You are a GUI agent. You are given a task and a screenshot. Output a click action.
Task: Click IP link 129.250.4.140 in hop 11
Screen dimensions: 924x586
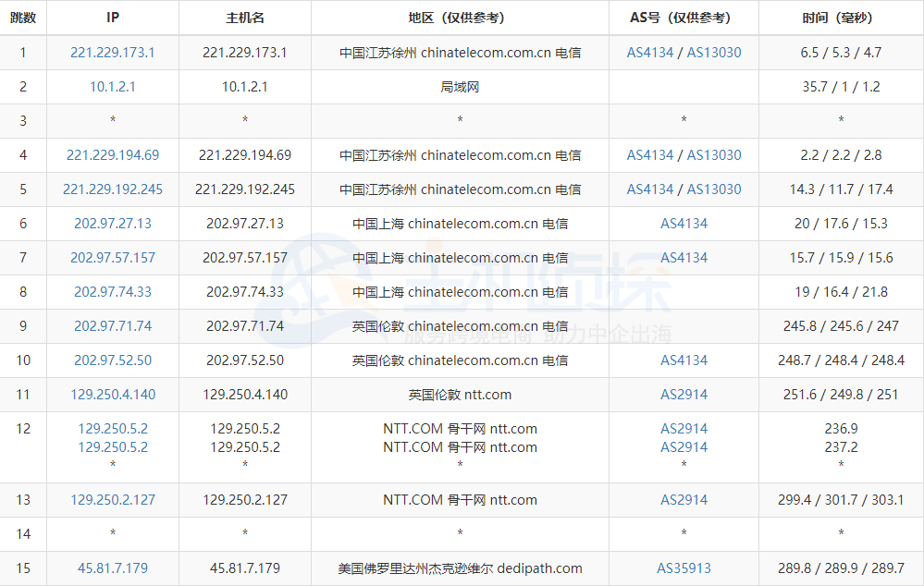coord(112,395)
